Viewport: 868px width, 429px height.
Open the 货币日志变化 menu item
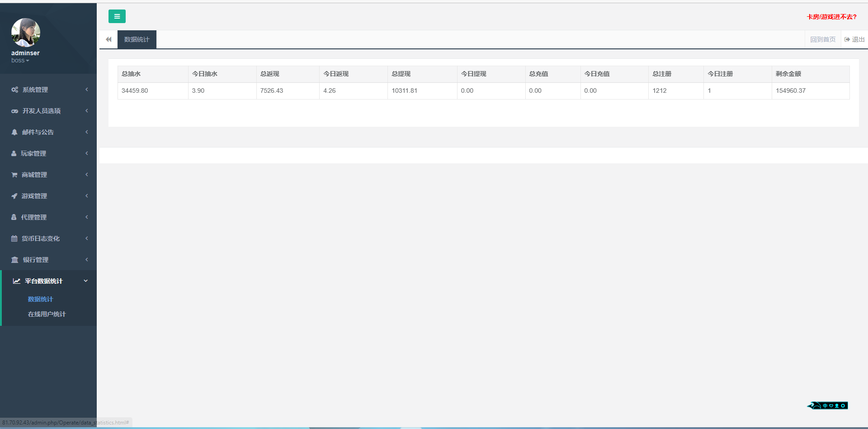coord(48,238)
